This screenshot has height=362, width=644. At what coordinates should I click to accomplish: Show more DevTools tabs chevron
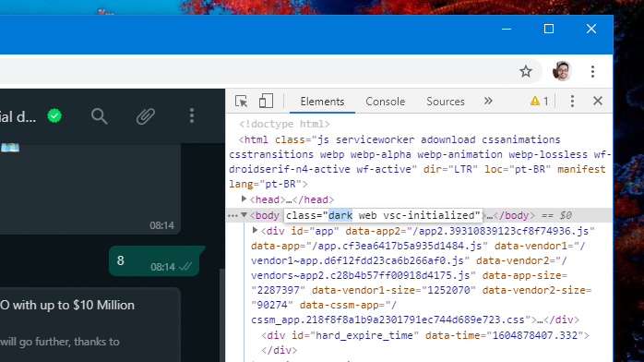tap(488, 101)
